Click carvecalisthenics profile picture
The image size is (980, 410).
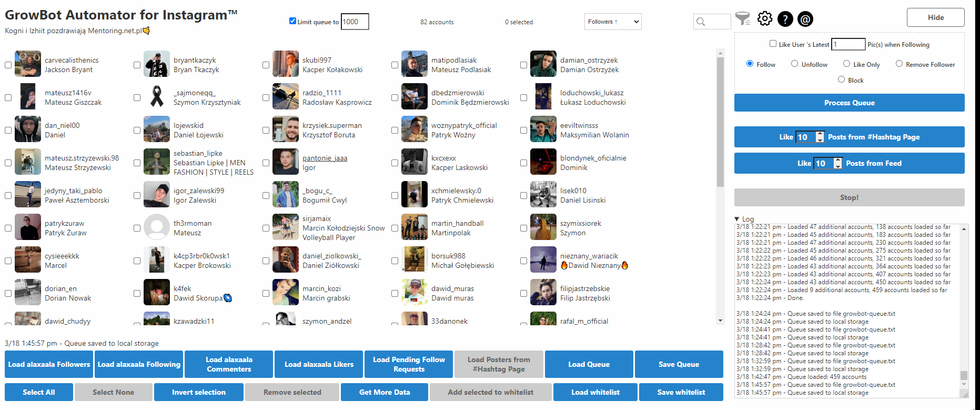[28, 64]
